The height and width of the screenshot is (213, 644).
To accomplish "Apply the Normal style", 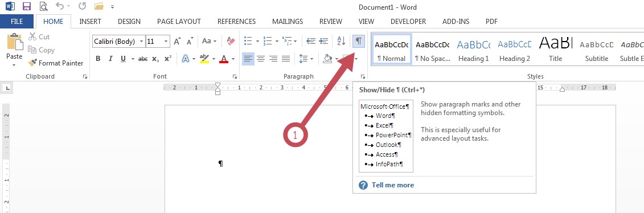I will (x=391, y=49).
